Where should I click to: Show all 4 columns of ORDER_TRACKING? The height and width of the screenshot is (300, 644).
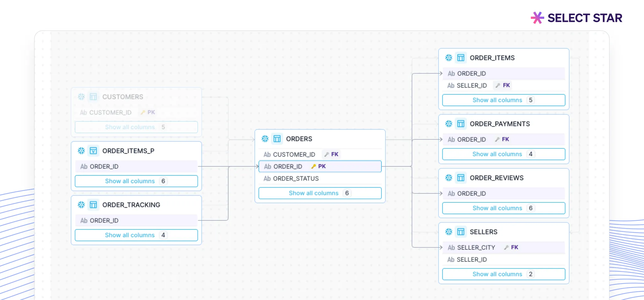(x=136, y=235)
